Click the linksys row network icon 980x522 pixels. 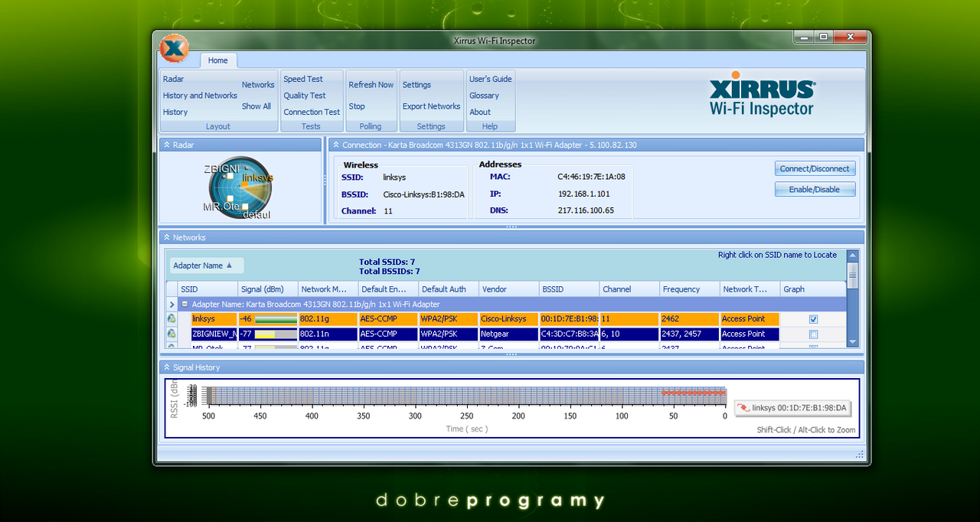(x=172, y=319)
